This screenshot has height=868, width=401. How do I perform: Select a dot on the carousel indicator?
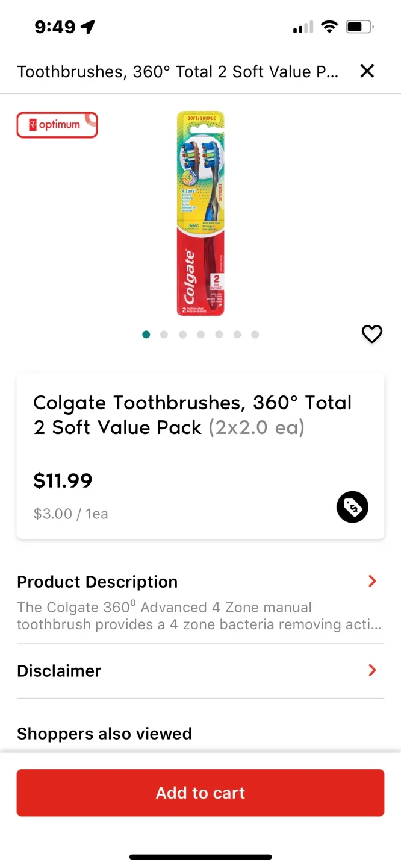[200, 334]
